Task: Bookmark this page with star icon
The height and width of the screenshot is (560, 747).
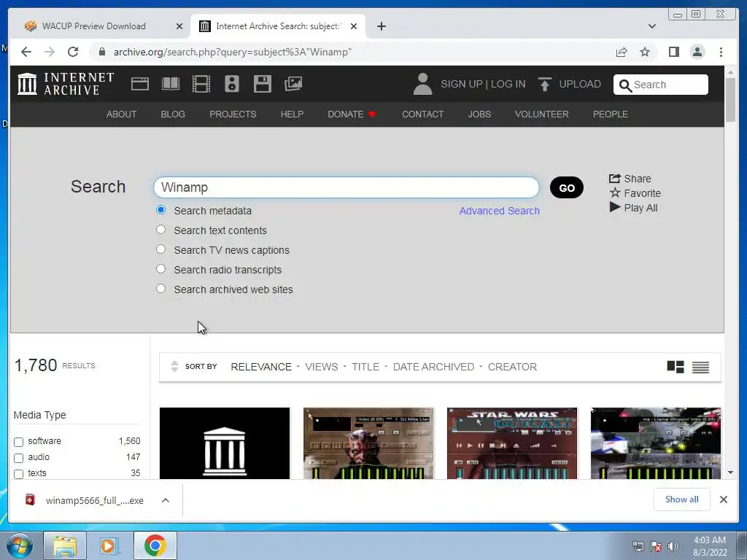Action: (645, 52)
